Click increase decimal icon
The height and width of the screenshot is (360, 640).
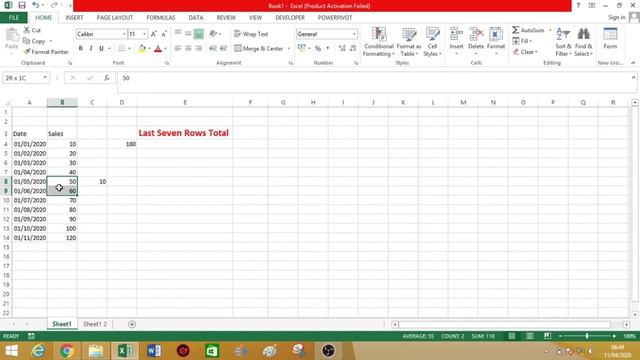coord(342,49)
